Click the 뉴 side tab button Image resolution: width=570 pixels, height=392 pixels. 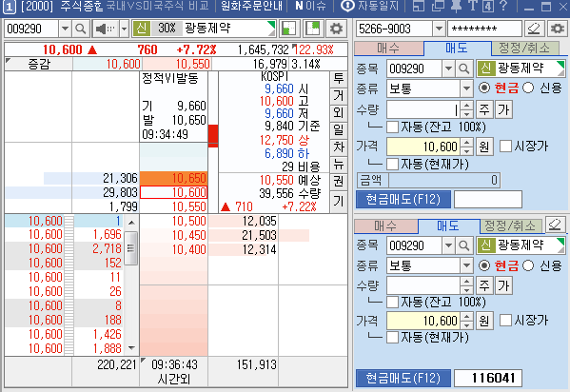point(339,165)
